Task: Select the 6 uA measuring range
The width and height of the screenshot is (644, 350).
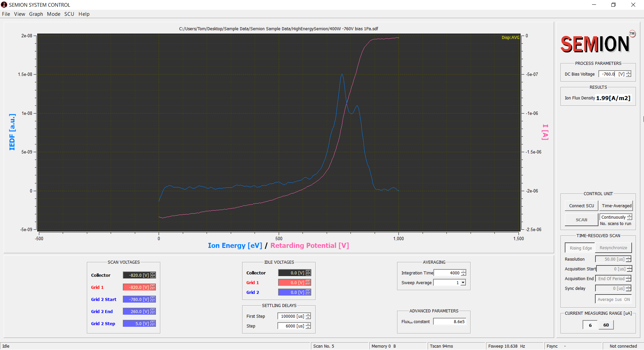Action: coord(590,325)
